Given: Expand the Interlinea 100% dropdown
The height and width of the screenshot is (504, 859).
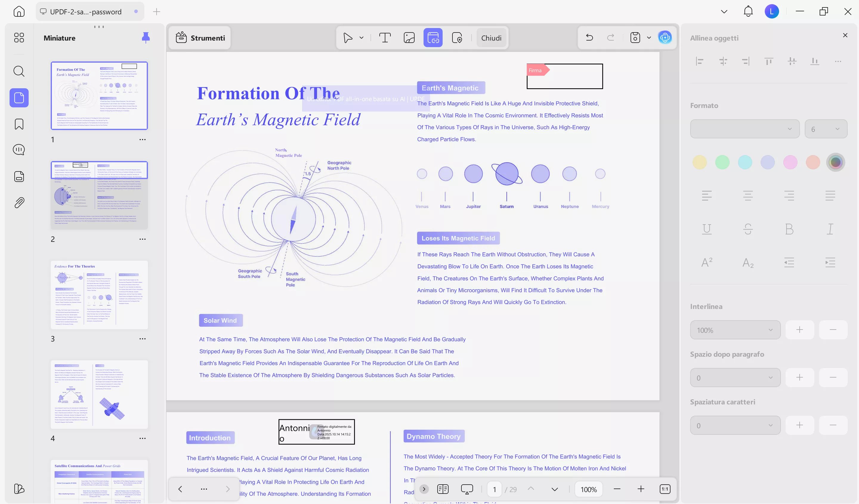Looking at the screenshot, I should point(735,330).
